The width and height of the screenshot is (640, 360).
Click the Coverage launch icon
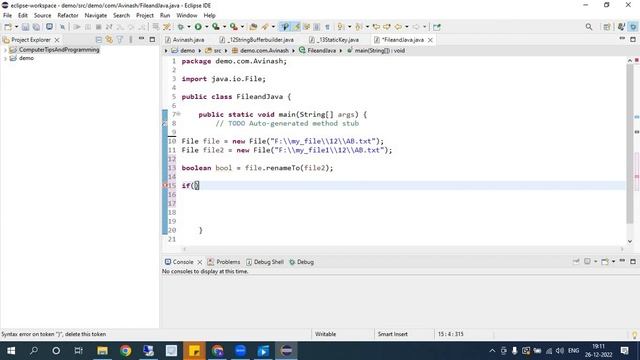(216, 27)
